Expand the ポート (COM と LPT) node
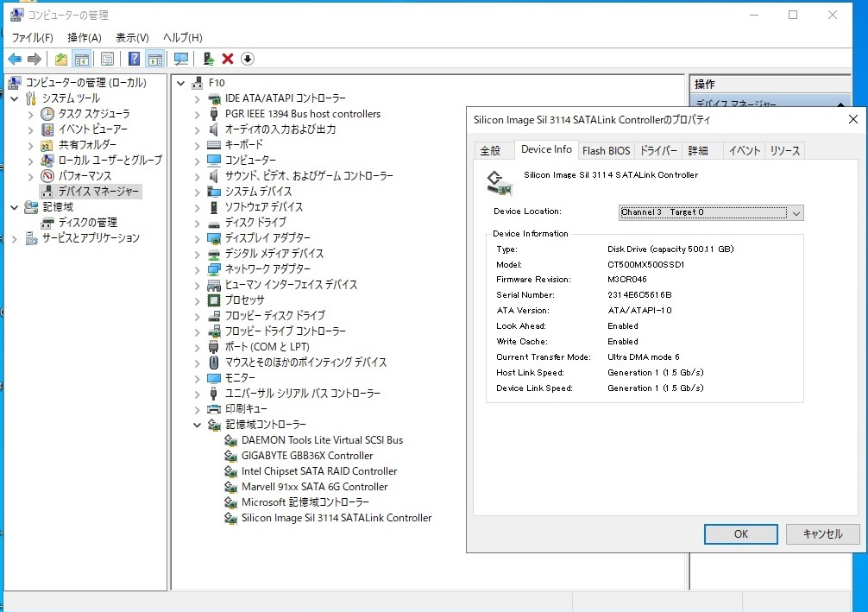Image resolution: width=868 pixels, height=612 pixels. [197, 348]
